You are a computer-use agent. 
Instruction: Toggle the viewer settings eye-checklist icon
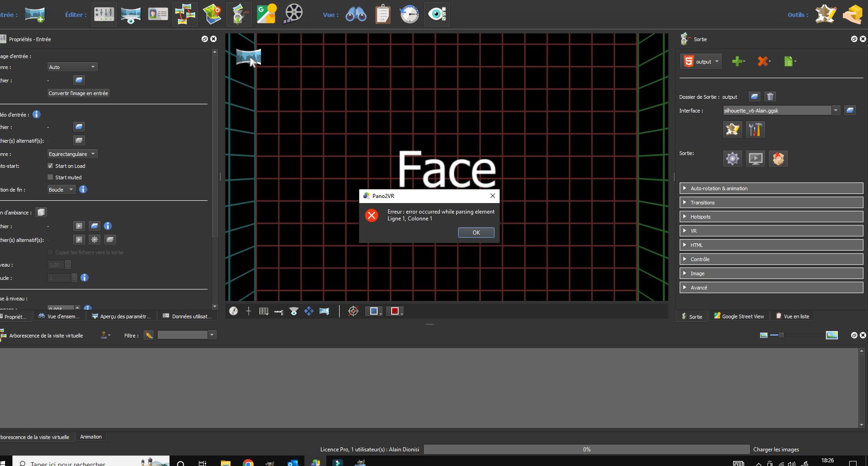pos(437,14)
